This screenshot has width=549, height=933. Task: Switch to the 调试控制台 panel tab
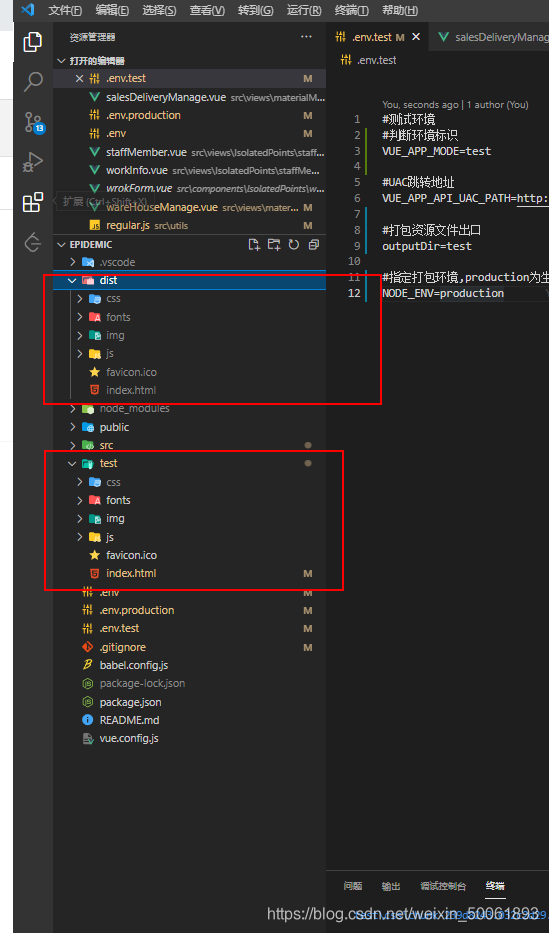point(443,886)
